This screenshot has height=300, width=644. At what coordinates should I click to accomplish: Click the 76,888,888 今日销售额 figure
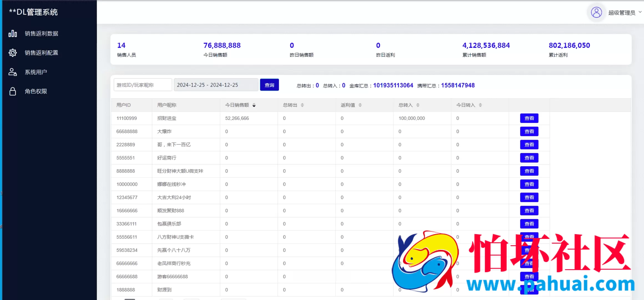pyautogui.click(x=222, y=45)
